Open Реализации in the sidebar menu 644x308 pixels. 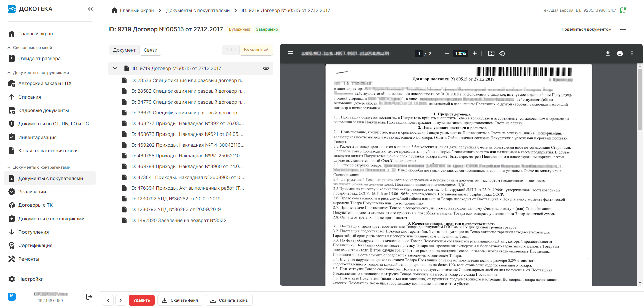32,192
